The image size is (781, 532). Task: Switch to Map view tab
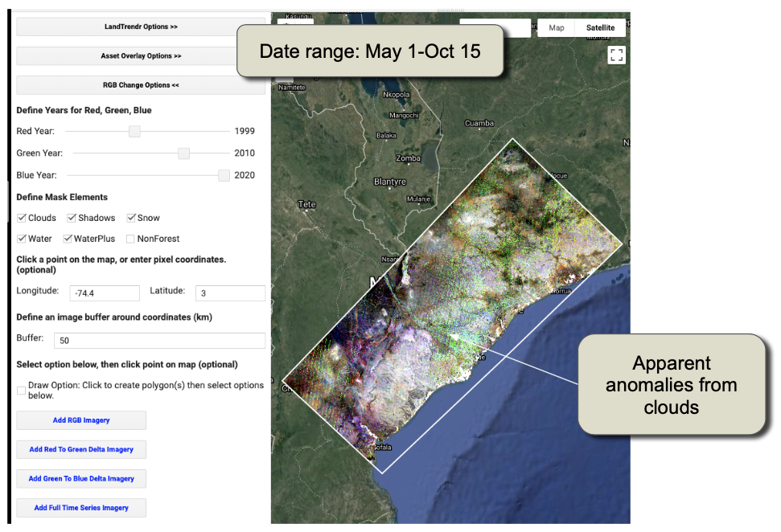557,27
